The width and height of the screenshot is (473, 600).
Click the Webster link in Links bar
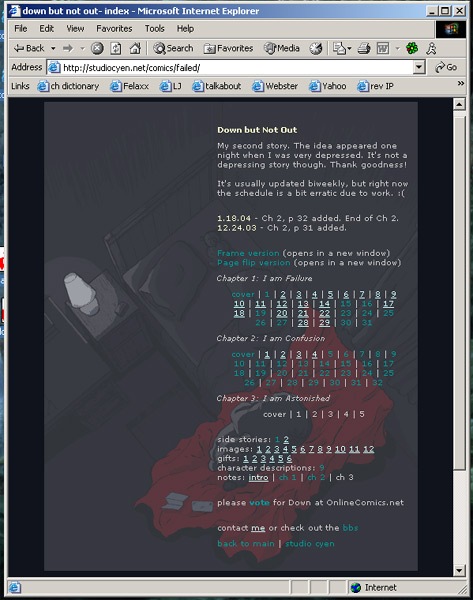(275, 86)
